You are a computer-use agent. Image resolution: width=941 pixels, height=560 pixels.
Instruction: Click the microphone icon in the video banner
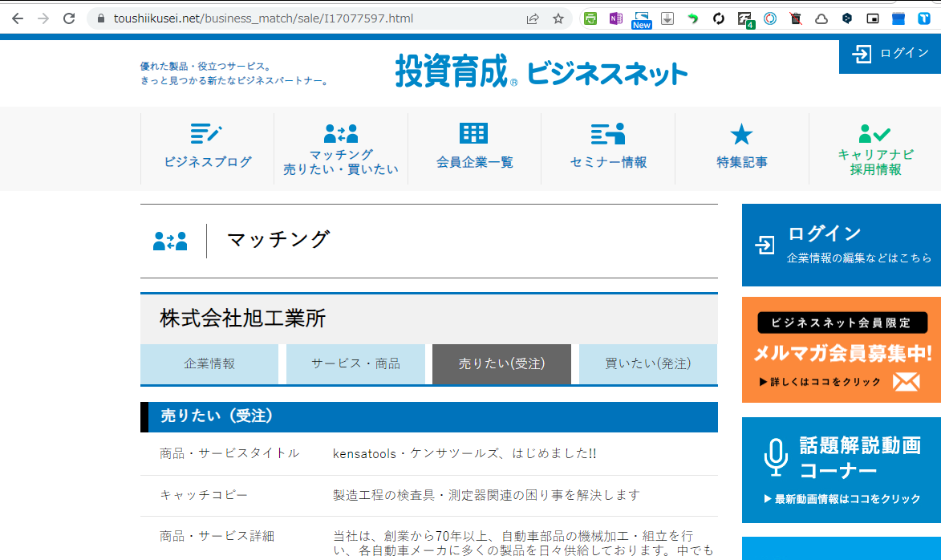click(776, 457)
